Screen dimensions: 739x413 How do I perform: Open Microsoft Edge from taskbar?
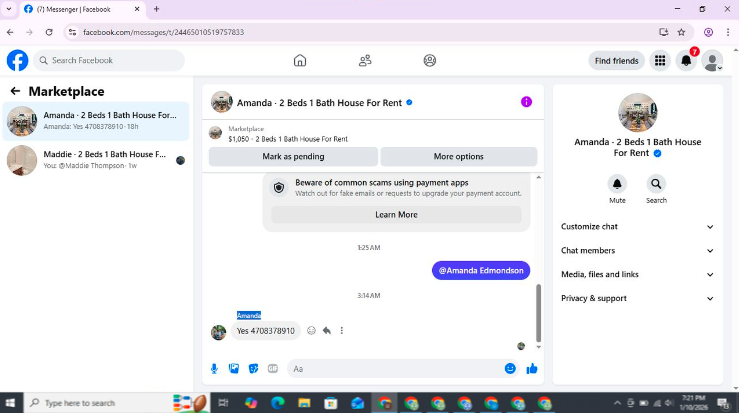point(278,403)
